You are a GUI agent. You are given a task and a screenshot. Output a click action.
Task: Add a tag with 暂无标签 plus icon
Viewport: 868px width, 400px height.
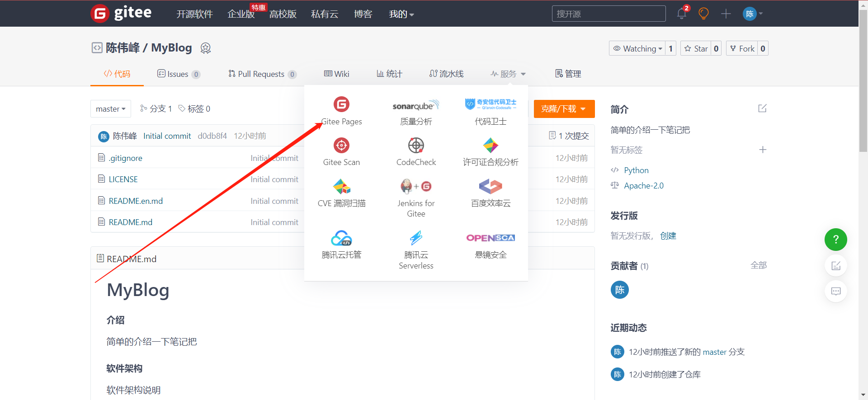(763, 150)
